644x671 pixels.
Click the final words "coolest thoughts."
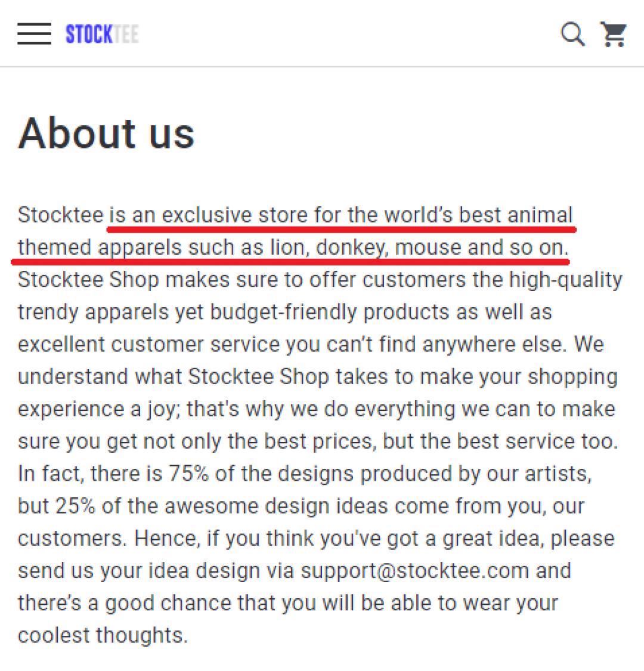103,635
